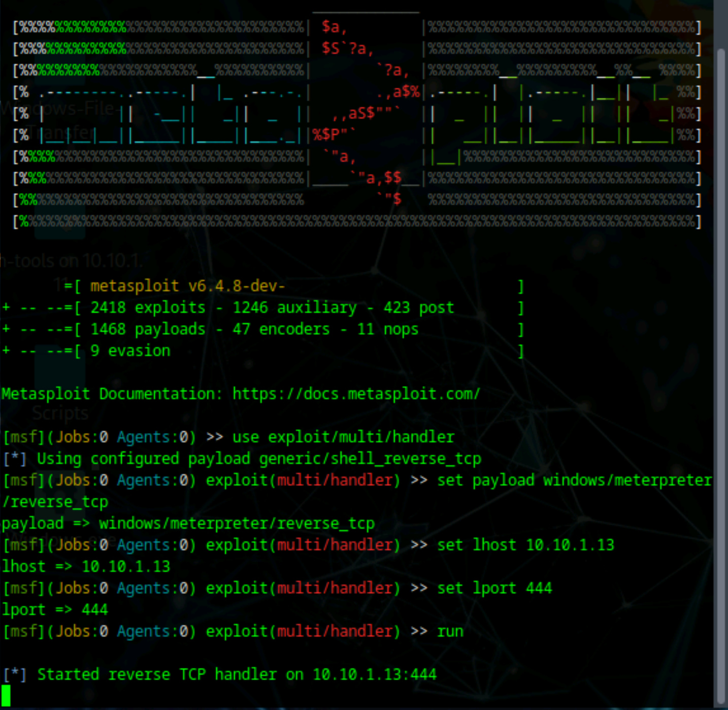Click the red '$a,' banner art line
The image size is (728, 710).
click(x=334, y=26)
